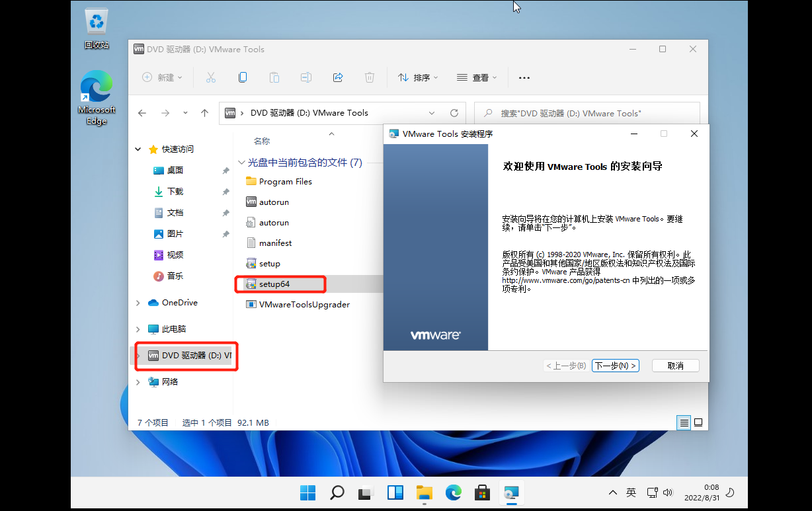Click Cancel (取消) in the VMware Tools installer
This screenshot has height=511, width=812.
coord(675,366)
